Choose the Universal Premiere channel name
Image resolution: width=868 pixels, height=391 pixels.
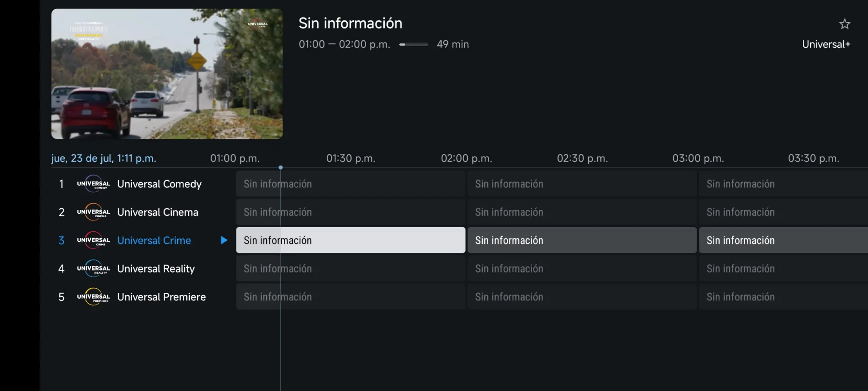coord(161,297)
